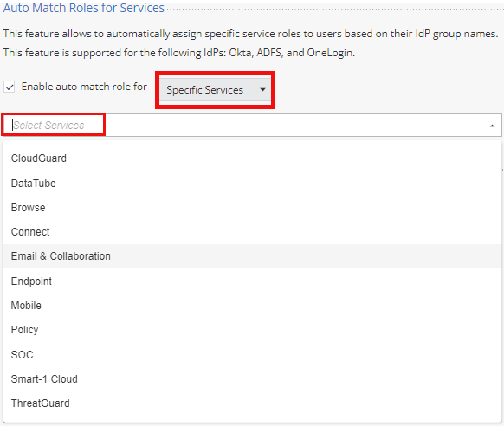Uncheck Enable auto match role checkbox

pyautogui.click(x=10, y=87)
